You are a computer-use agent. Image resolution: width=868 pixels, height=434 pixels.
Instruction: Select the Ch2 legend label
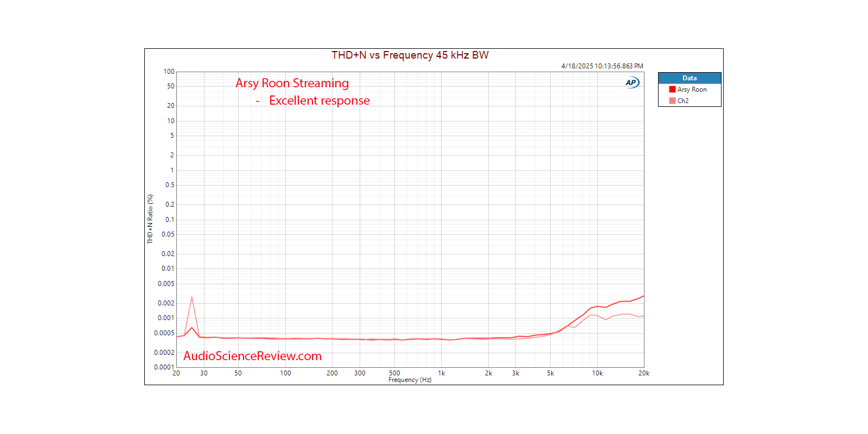tap(683, 101)
